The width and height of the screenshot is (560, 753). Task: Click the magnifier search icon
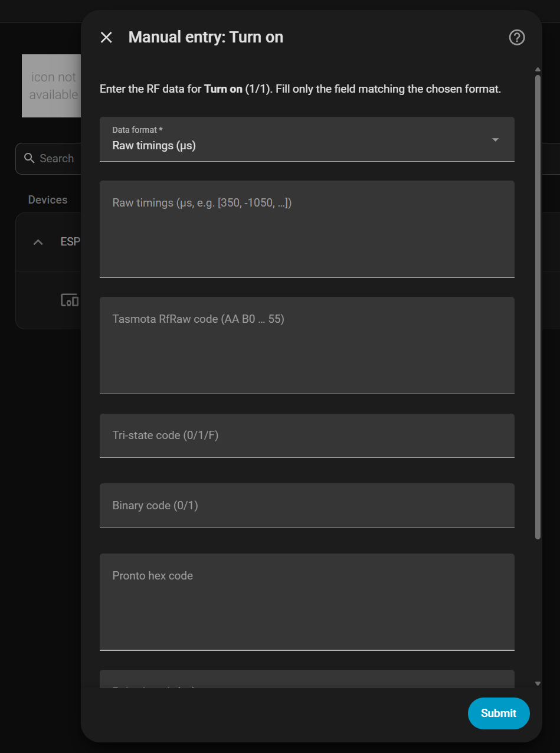tap(30, 158)
